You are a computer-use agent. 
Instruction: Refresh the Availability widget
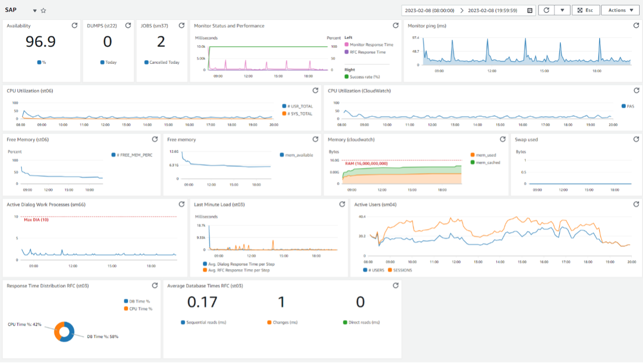75,25
